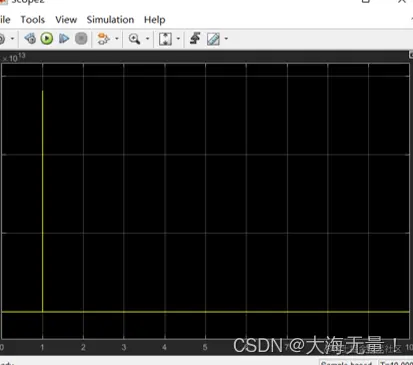Click the Step Forward icon
Screen dimensions: 413x365
64,39
